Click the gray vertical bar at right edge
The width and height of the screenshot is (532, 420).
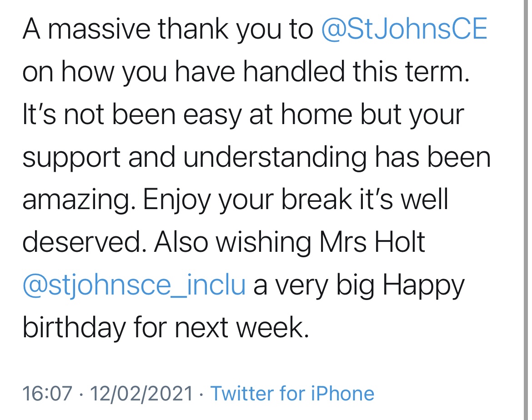[526, 210]
